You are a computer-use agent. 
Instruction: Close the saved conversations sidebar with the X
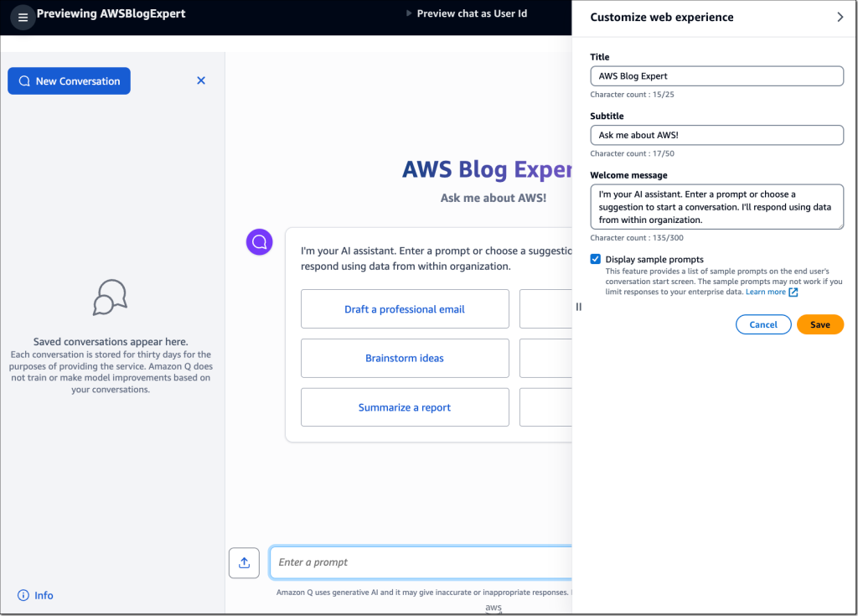pyautogui.click(x=201, y=80)
